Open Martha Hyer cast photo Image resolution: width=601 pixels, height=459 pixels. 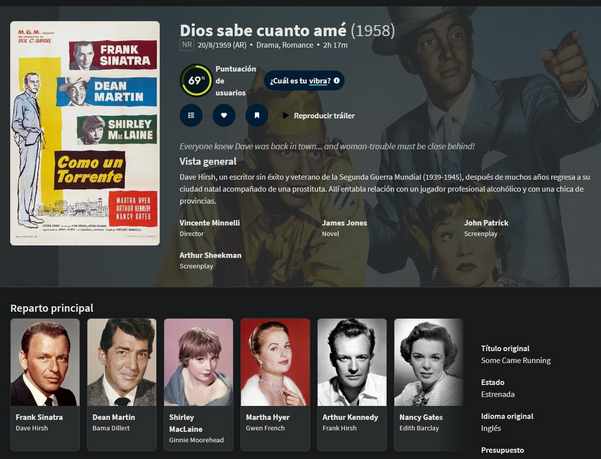tap(275, 362)
